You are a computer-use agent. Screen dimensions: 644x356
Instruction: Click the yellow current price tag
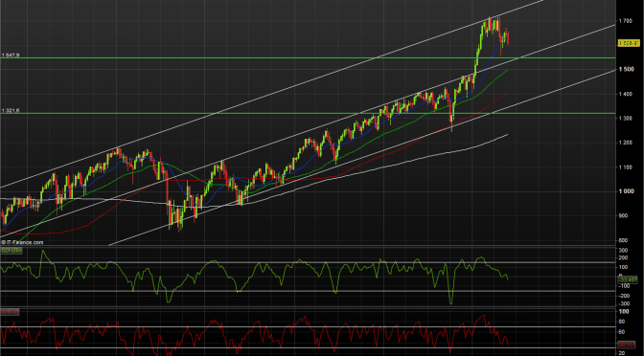point(629,43)
